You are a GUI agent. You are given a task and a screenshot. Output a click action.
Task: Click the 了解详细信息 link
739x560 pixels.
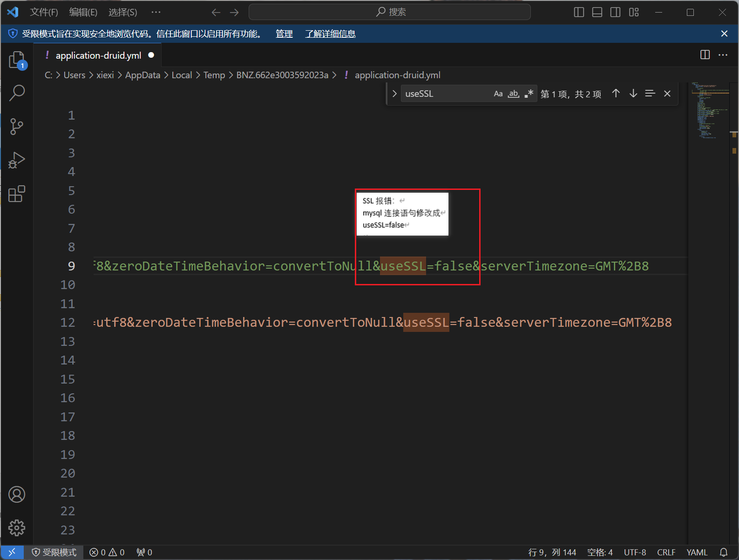(x=330, y=34)
